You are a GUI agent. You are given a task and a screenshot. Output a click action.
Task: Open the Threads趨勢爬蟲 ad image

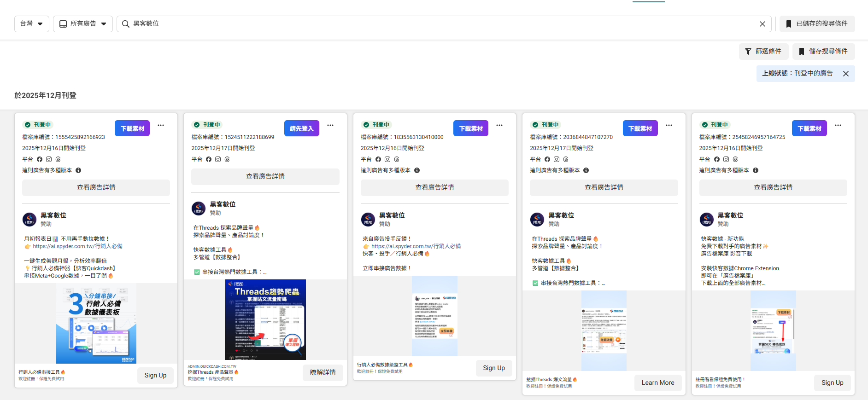point(265,319)
